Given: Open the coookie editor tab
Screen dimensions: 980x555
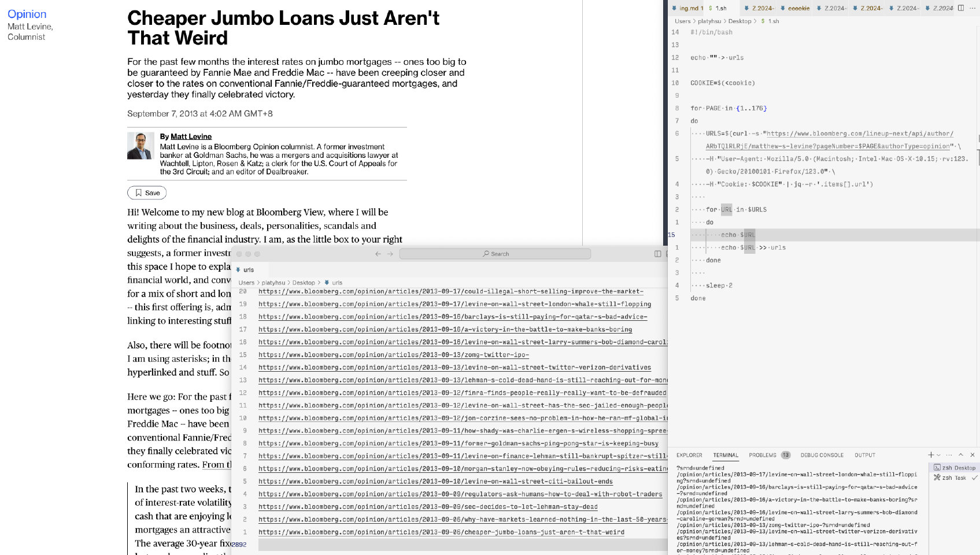Looking at the screenshot, I should click(798, 8).
